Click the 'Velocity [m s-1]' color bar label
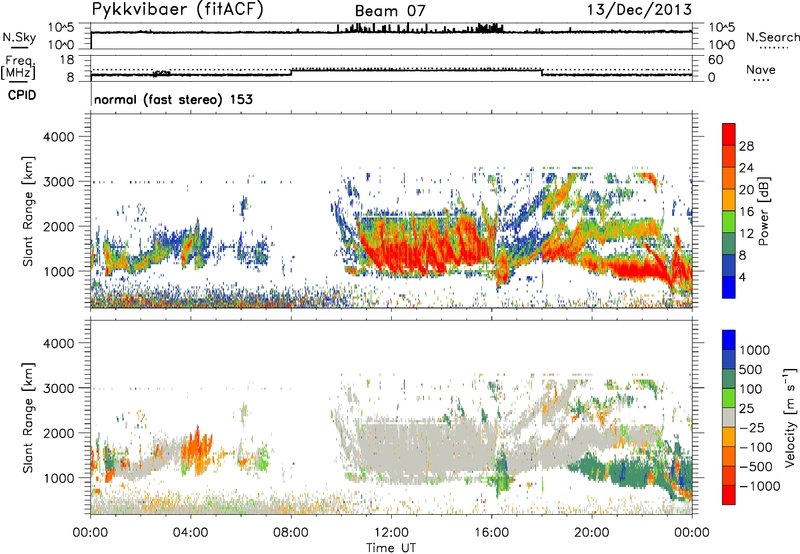Screen dimensions: 800x554 coord(790,417)
